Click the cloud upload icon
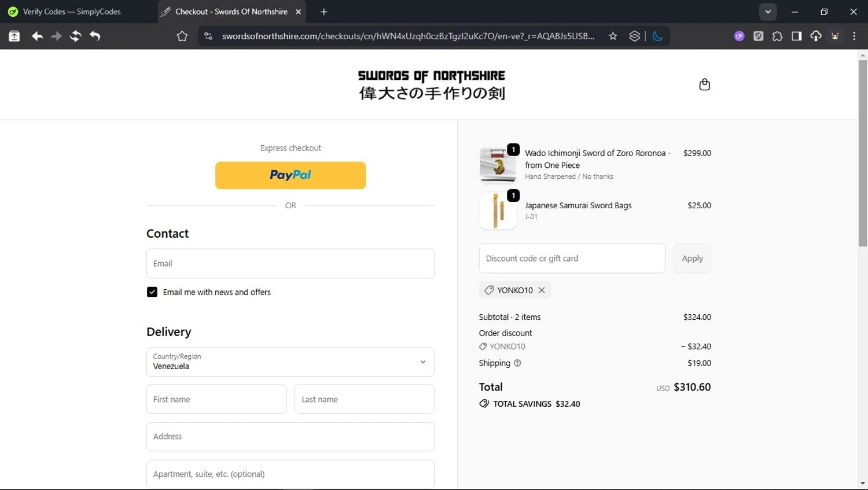868x490 pixels. click(x=815, y=36)
